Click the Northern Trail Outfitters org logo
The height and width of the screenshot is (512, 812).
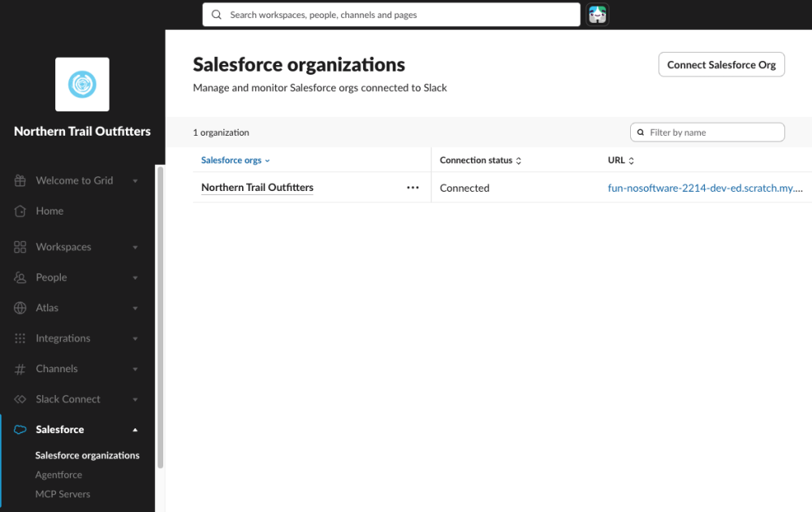[82, 84]
